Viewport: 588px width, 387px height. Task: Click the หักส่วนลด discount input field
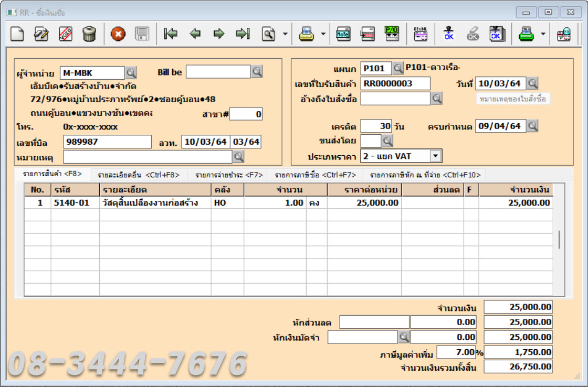pyautogui.click(x=374, y=322)
